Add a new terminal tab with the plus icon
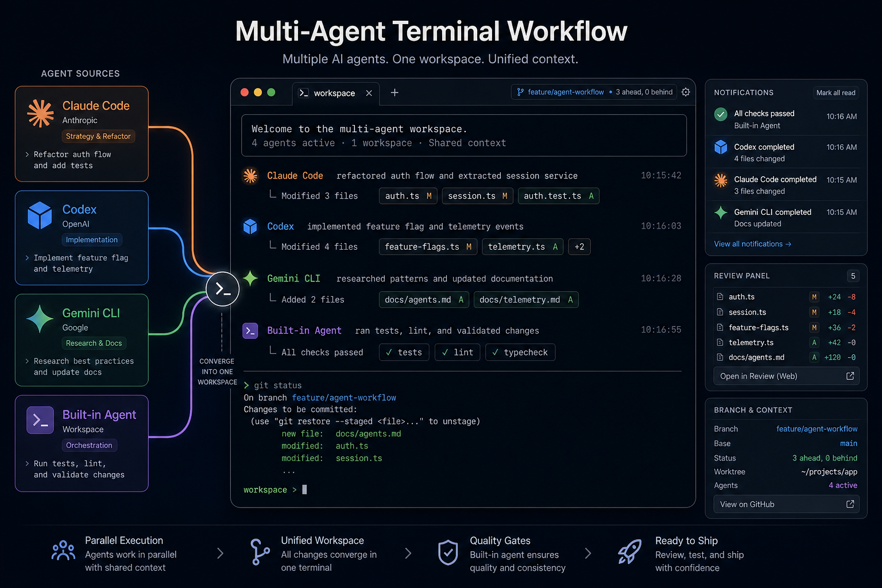This screenshot has height=588, width=882. [394, 92]
